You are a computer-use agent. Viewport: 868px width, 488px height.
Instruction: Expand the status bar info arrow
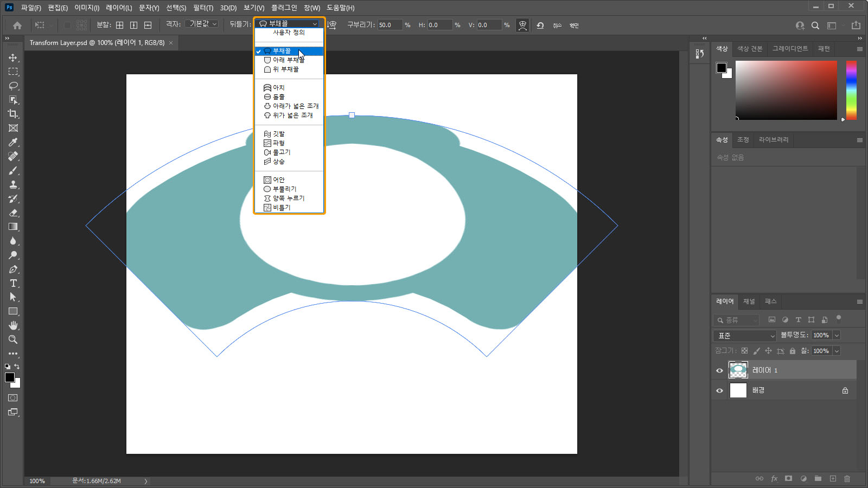pos(146,481)
